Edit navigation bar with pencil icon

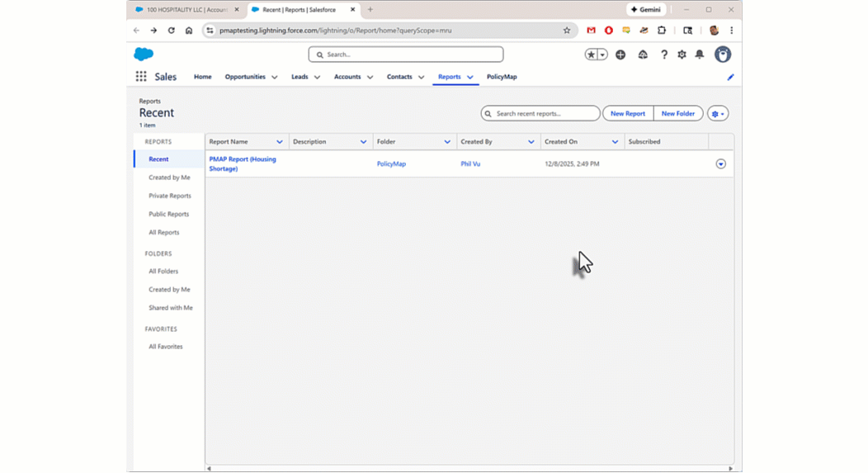[730, 77]
